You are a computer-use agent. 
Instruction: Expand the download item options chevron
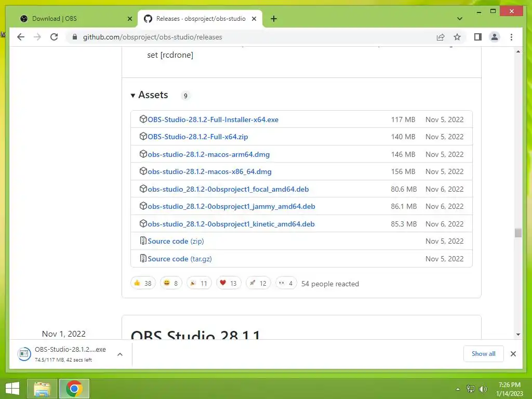click(x=120, y=354)
